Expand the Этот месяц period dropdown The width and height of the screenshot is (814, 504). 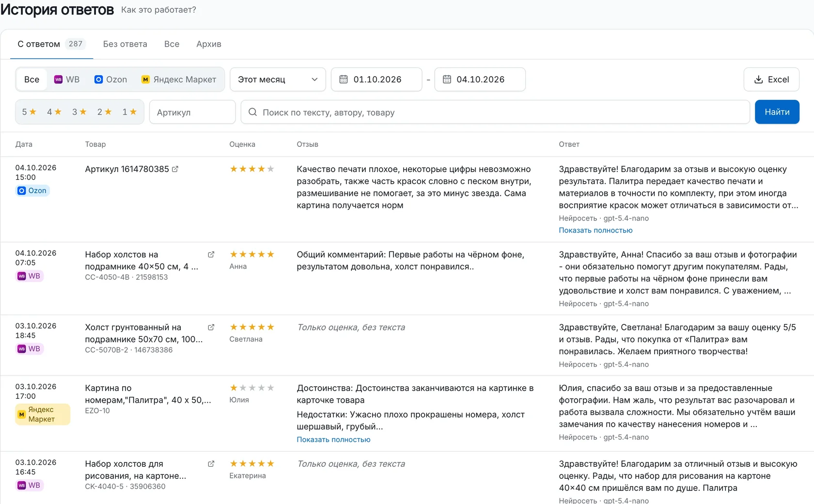[278, 79]
